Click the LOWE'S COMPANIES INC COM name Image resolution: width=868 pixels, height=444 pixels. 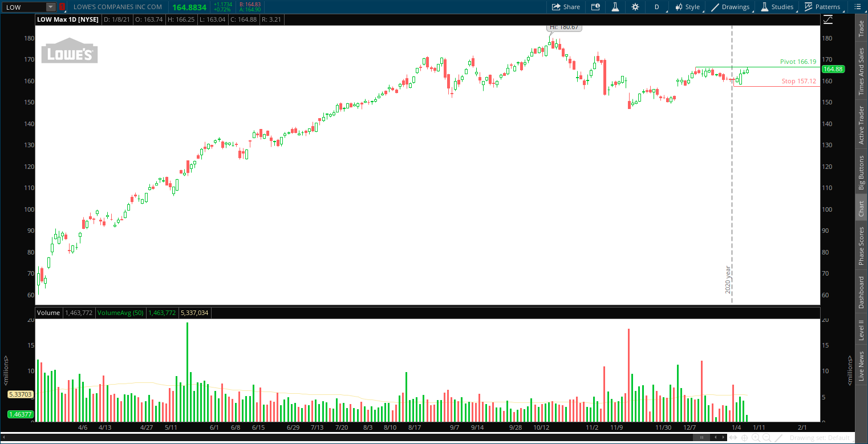click(117, 7)
